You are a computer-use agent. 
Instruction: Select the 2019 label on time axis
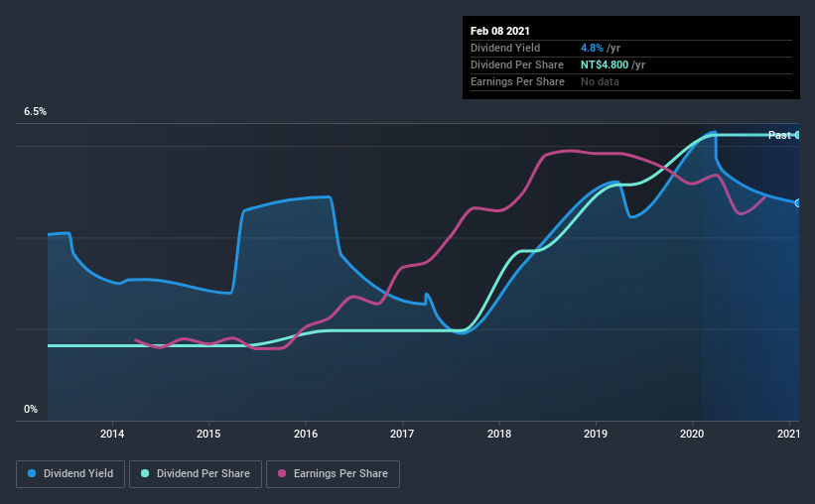(596, 434)
